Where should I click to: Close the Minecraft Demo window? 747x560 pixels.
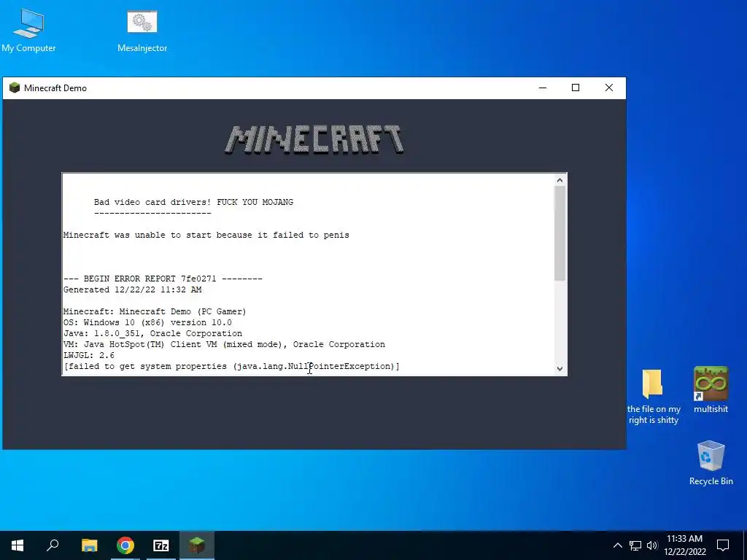pos(609,87)
